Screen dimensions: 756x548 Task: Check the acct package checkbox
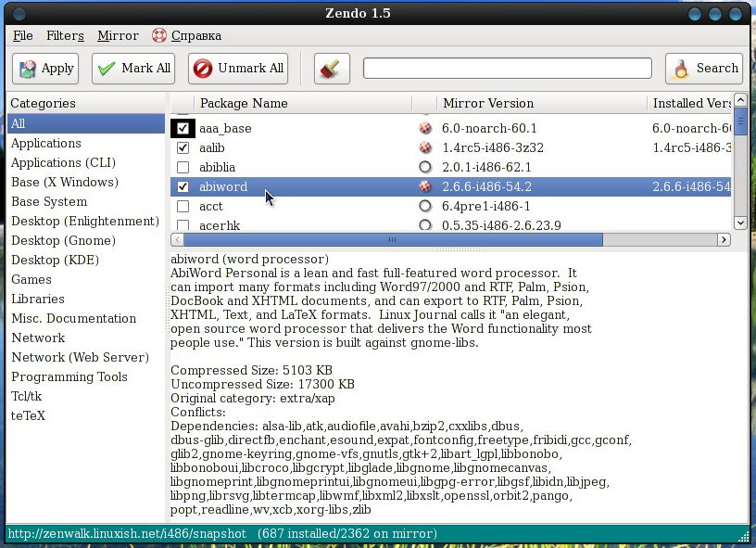183,207
